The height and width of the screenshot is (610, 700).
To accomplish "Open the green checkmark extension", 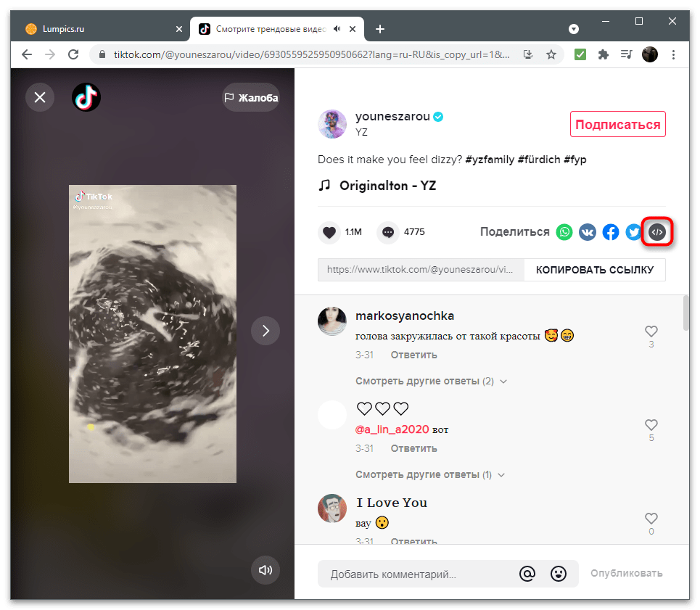I will pyautogui.click(x=580, y=54).
